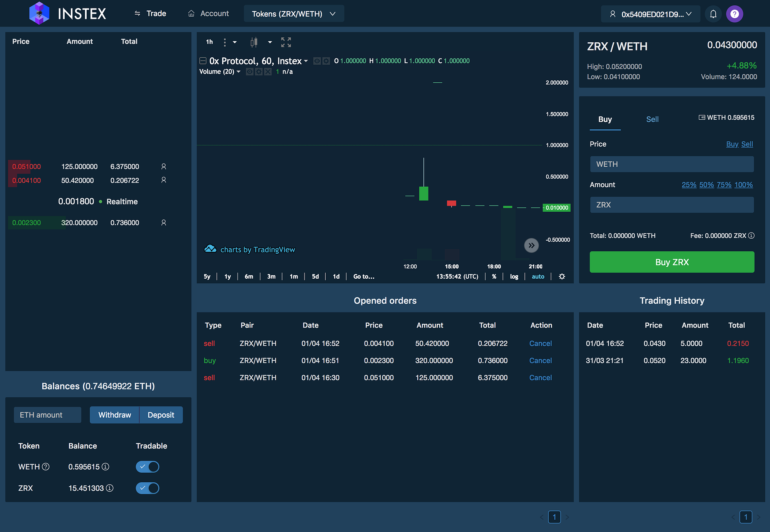770x532 pixels.
Task: Click the notifications bell icon
Action: [x=713, y=14]
